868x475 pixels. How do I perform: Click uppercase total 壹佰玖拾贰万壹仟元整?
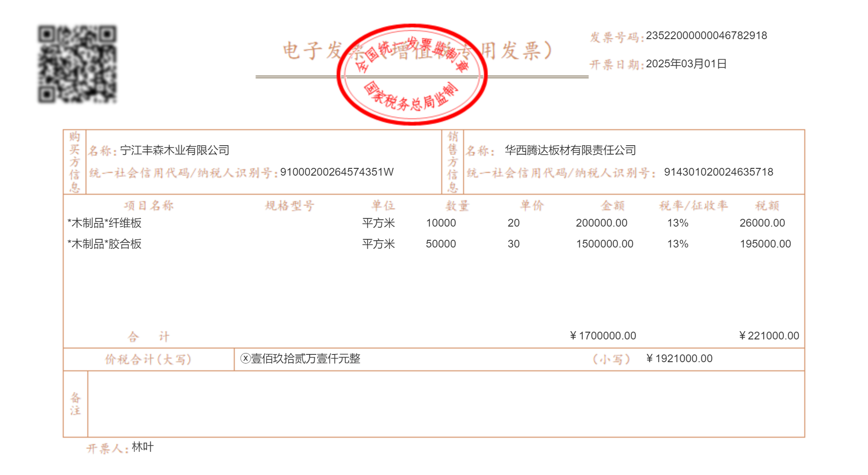(x=306, y=359)
